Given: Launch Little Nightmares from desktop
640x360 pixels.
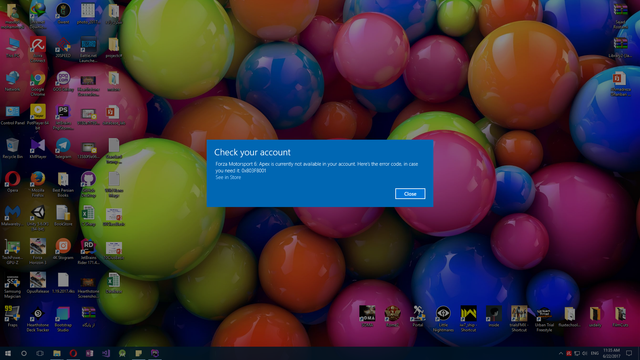Looking at the screenshot, I should pos(443,318).
